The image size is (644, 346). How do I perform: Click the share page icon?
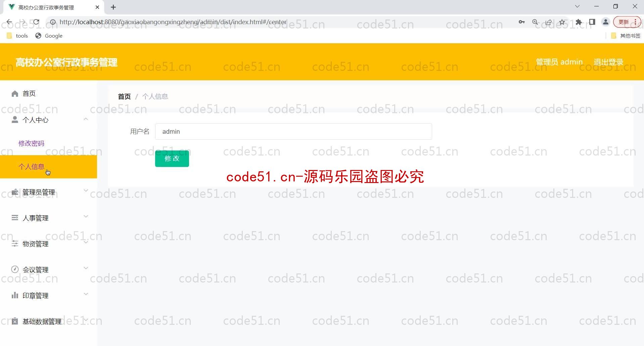click(549, 22)
